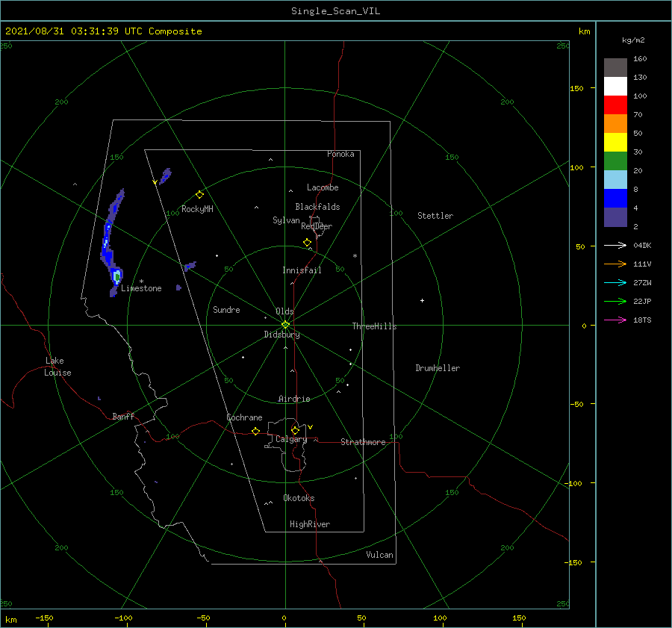Click the Single_Scan_VIL title text
The height and width of the screenshot is (628, 672).
coord(335,11)
